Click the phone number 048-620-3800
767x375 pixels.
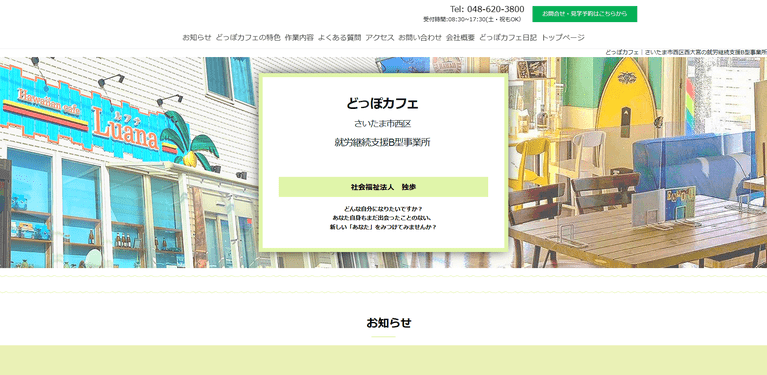tap(496, 9)
